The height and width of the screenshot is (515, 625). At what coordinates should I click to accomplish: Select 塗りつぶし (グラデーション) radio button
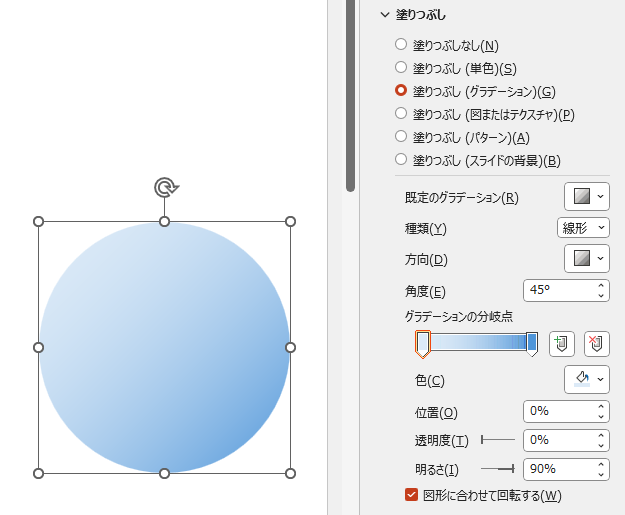(x=401, y=90)
